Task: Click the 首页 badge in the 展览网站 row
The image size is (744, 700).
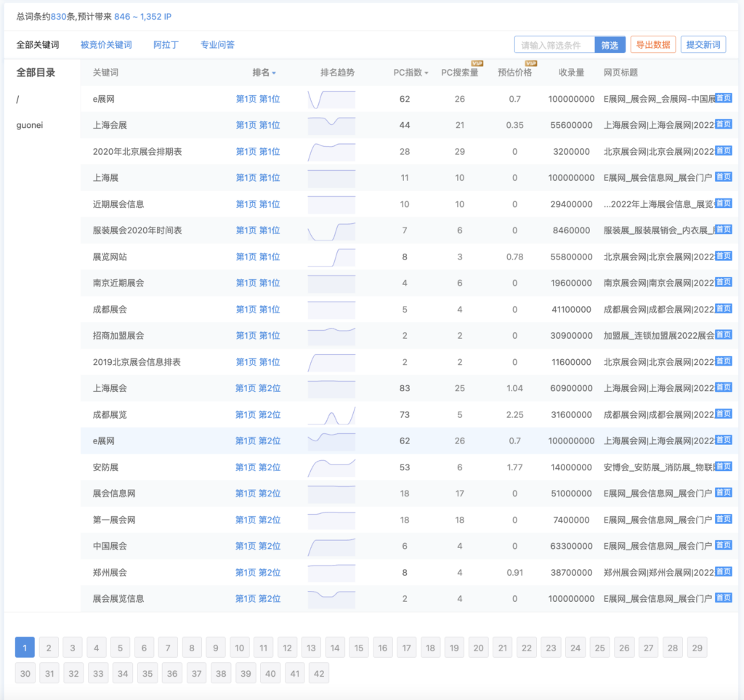Action: click(723, 257)
